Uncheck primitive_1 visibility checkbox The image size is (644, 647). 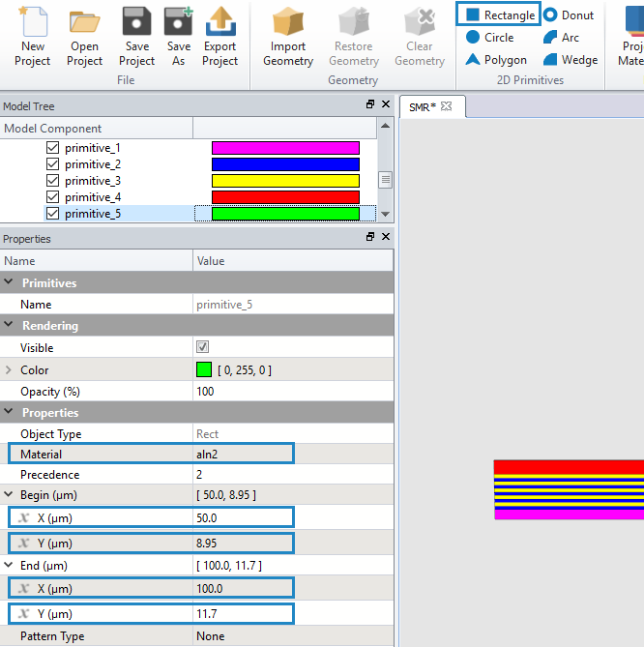point(52,148)
